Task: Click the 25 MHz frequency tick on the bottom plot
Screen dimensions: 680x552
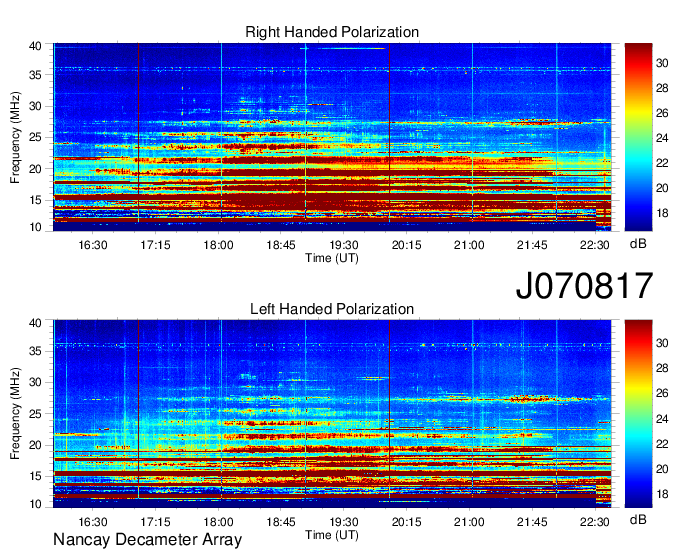Action: [x=35, y=414]
